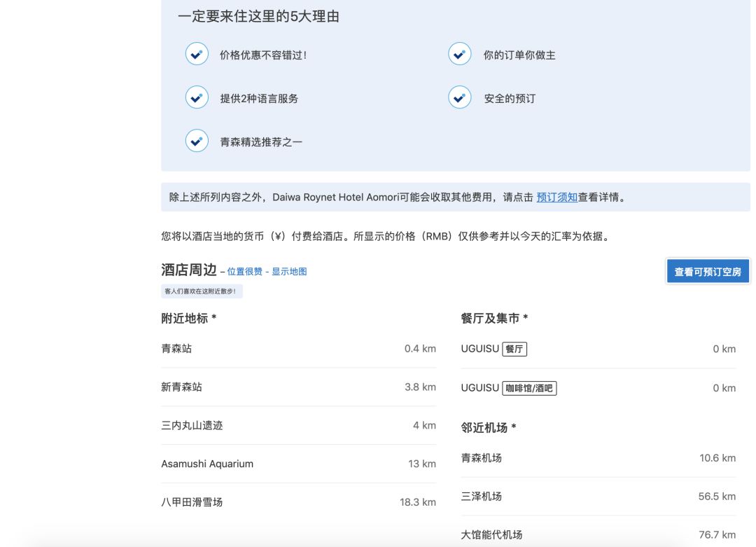Click the 餐厅 tag next to UGUISU
This screenshot has height=547, width=756.
(514, 349)
